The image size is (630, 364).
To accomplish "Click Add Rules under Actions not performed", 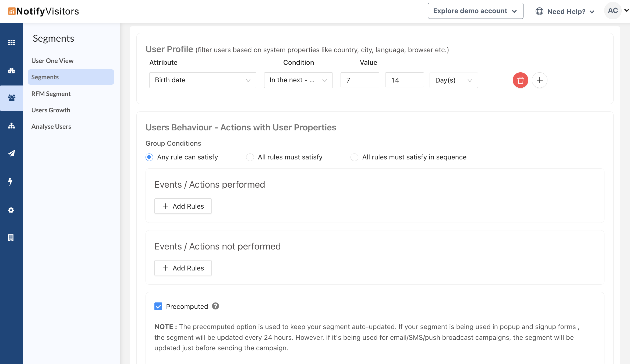I will coord(183,268).
